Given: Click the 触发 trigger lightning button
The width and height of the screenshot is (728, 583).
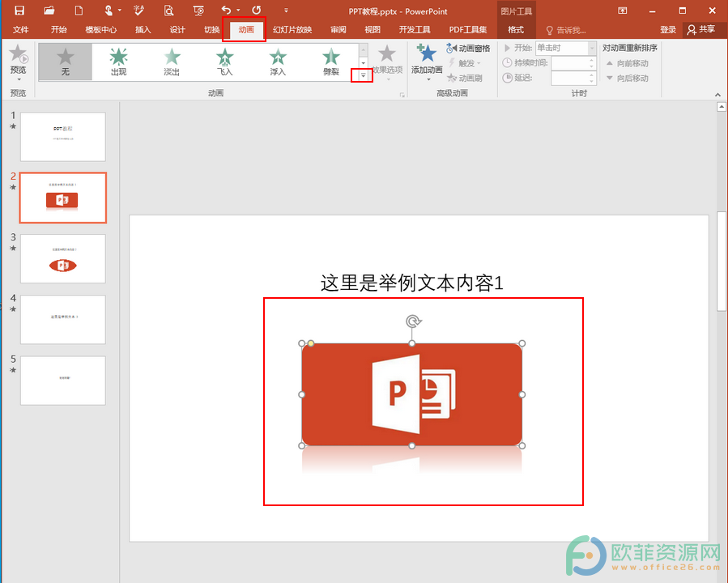Looking at the screenshot, I should (x=464, y=63).
